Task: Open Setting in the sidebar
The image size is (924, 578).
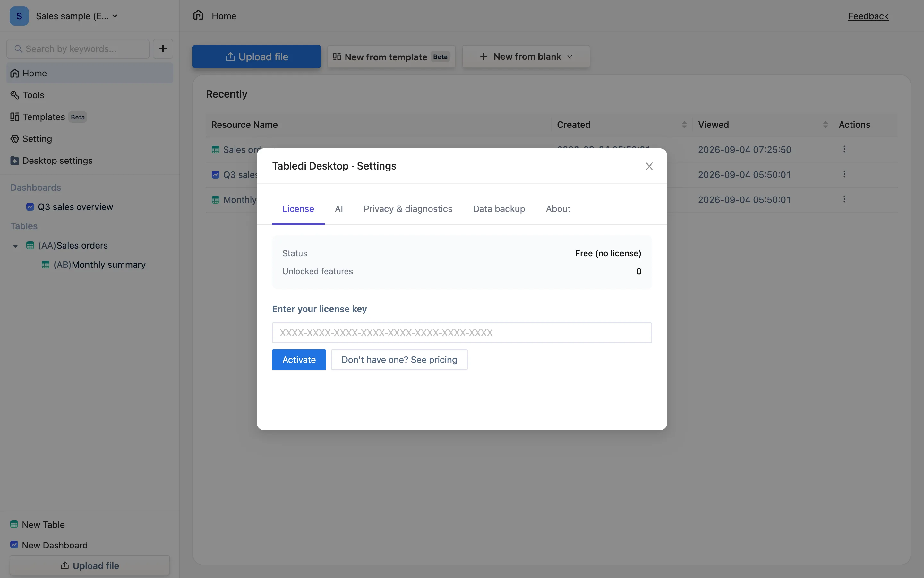Action: tap(90, 139)
